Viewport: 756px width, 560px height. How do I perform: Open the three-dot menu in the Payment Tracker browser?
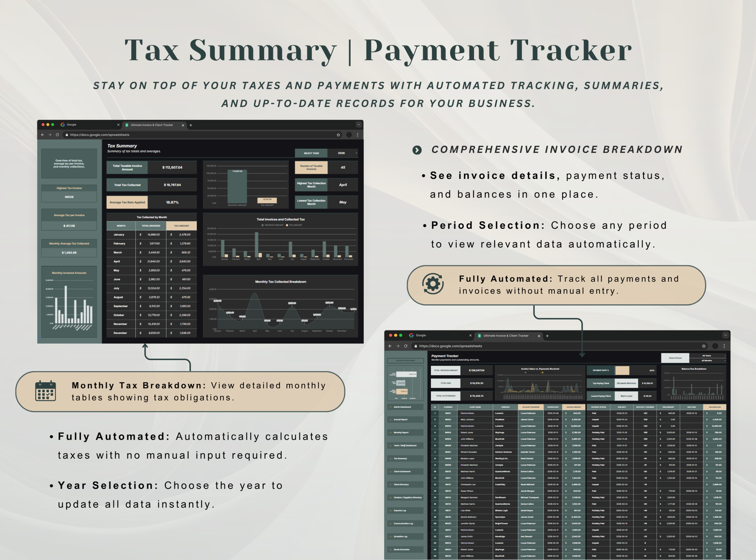724,346
